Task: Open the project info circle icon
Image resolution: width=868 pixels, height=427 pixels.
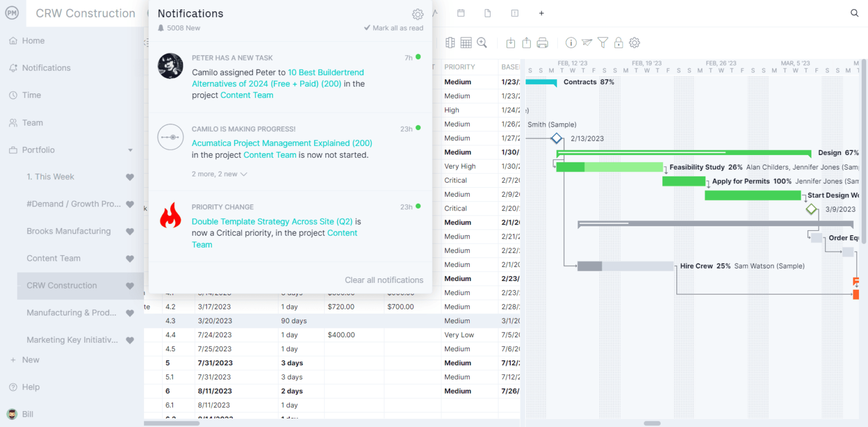Action: 571,42
